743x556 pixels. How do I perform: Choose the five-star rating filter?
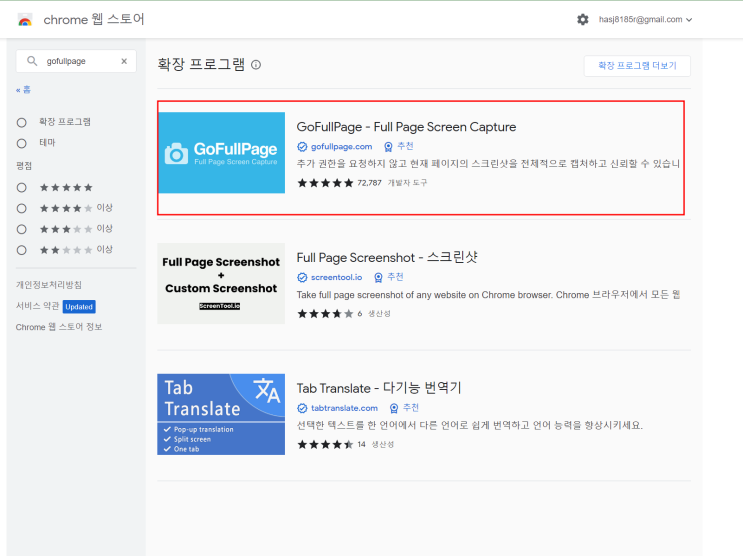[21, 188]
